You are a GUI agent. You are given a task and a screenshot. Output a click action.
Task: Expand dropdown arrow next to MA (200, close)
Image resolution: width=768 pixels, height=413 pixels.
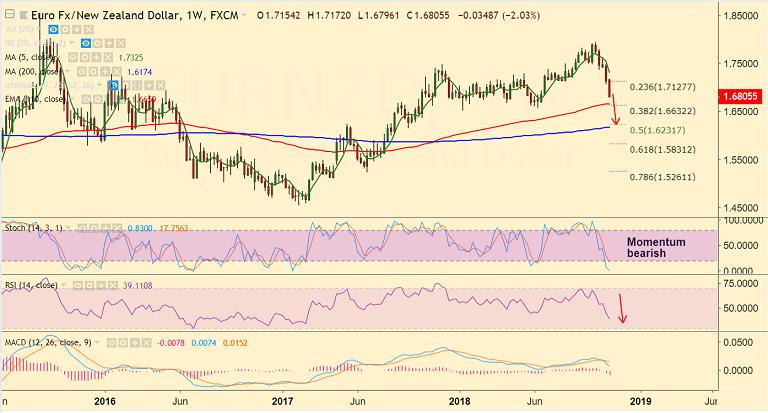coord(68,71)
